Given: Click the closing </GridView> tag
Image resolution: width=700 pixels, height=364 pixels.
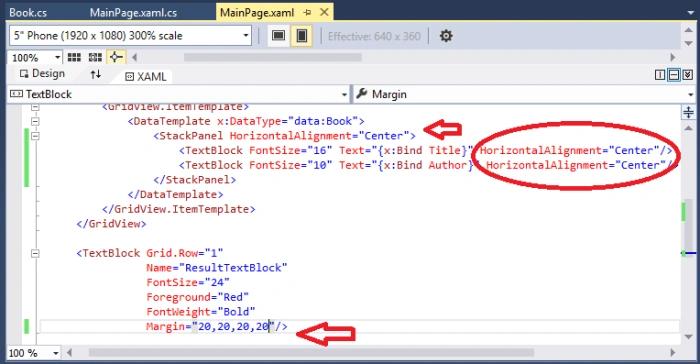Looking at the screenshot, I should [x=111, y=224].
